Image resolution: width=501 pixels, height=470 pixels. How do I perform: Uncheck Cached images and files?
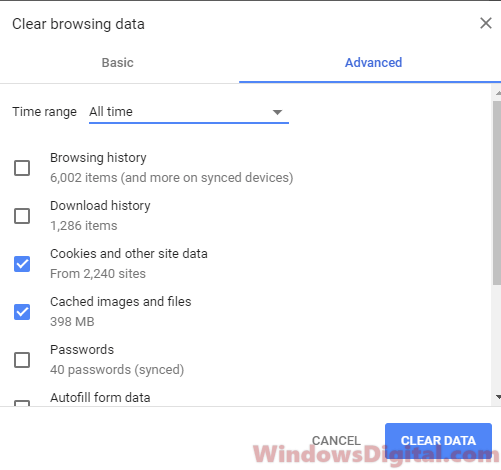pos(22,312)
